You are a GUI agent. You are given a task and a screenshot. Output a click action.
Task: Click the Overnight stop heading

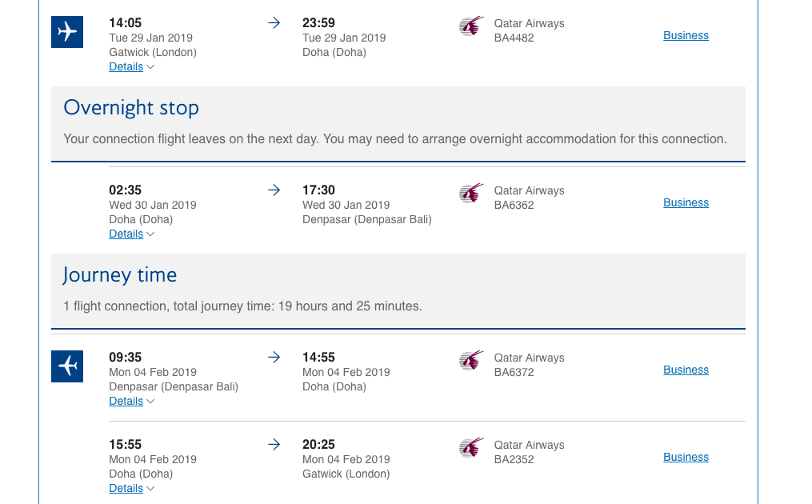[131, 108]
